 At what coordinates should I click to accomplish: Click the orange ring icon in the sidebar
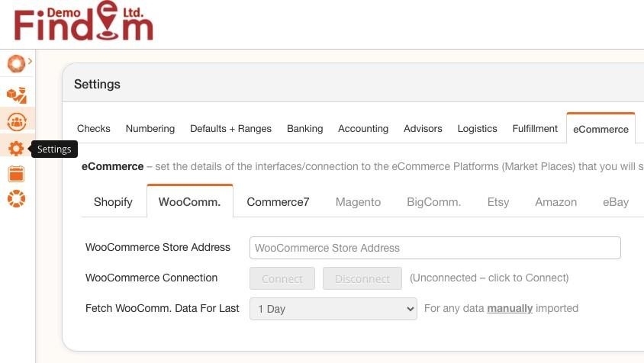point(16,63)
